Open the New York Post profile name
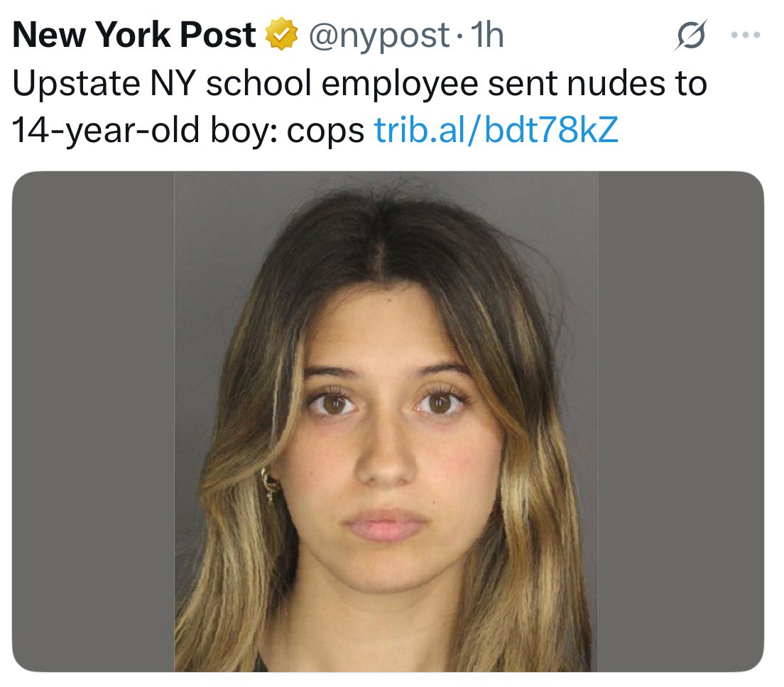The width and height of the screenshot is (784, 687). (x=134, y=35)
